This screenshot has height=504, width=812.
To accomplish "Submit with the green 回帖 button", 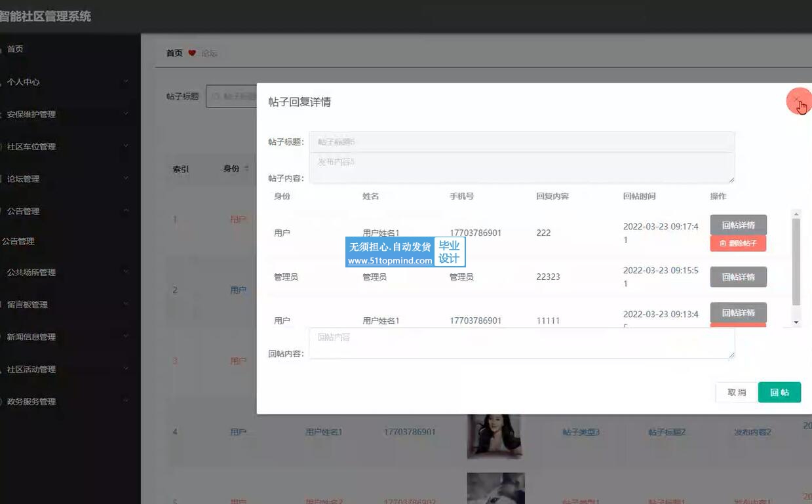I will [779, 393].
